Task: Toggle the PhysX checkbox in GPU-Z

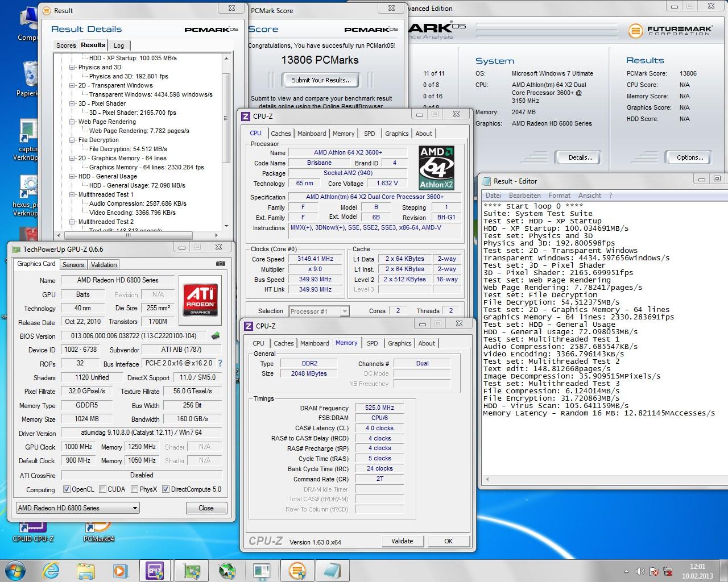Action: 135,489
